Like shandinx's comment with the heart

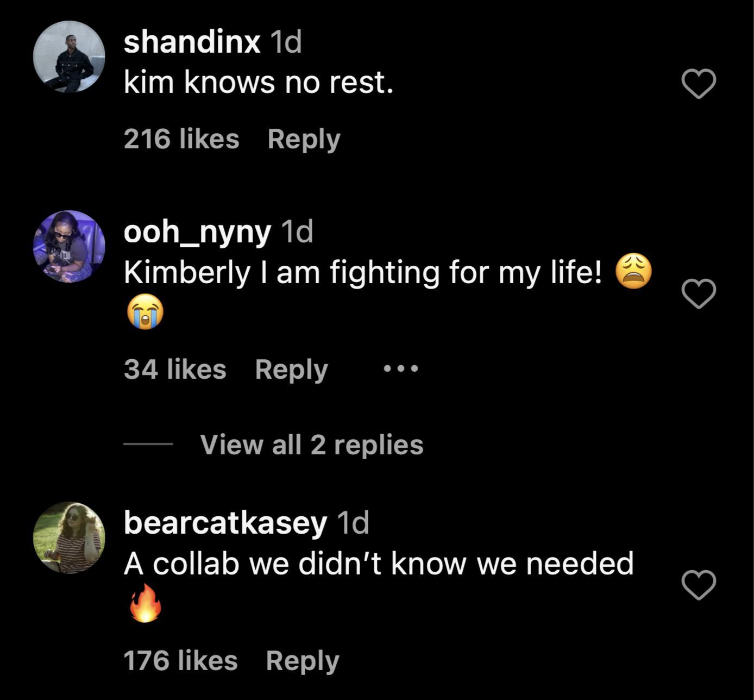(699, 84)
